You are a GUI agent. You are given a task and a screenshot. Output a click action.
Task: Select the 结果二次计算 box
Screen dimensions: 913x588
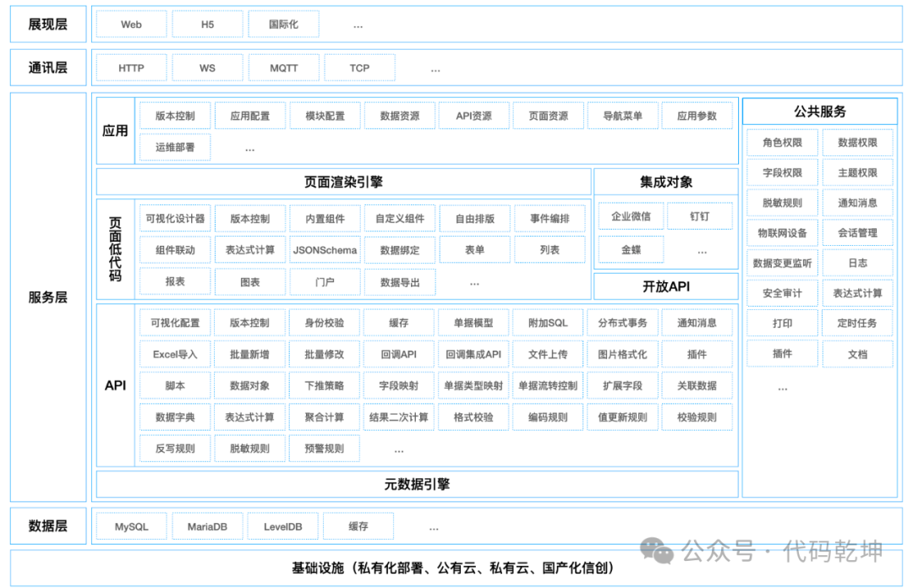[x=399, y=416]
